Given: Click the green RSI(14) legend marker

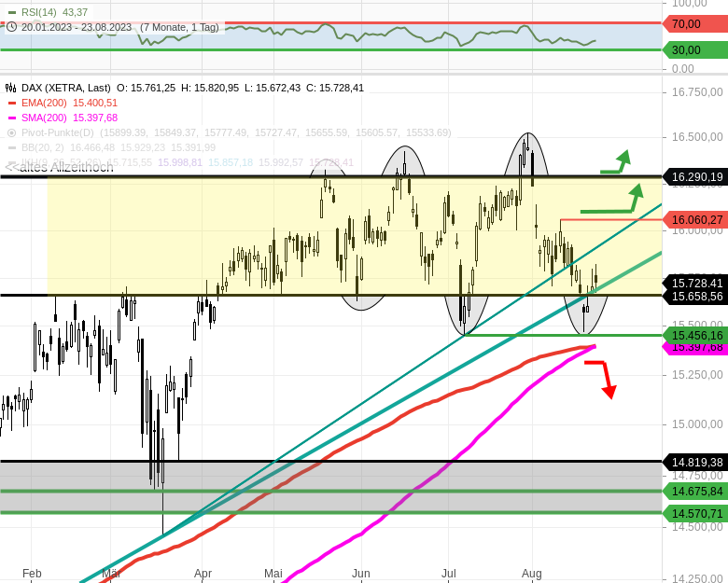Looking at the screenshot, I should point(11,12).
